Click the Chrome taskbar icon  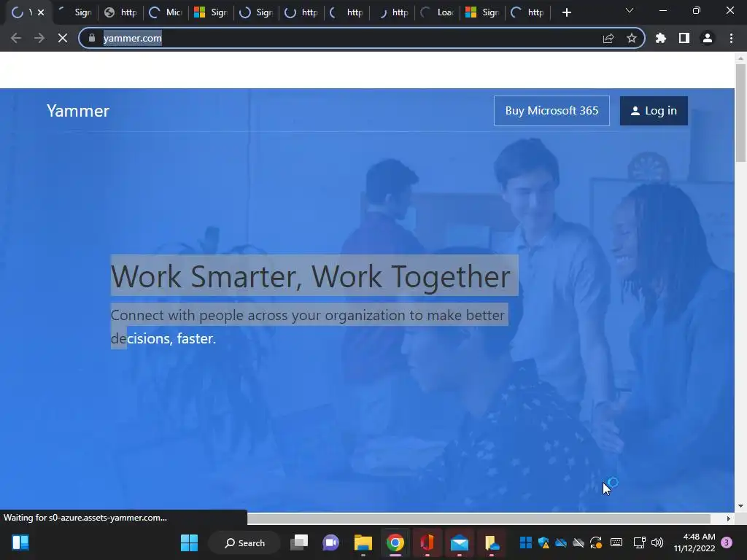click(395, 542)
